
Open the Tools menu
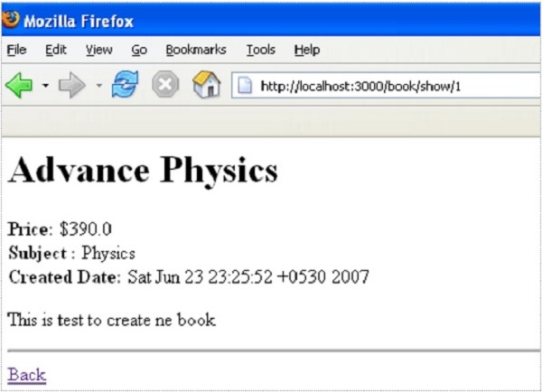[x=260, y=50]
